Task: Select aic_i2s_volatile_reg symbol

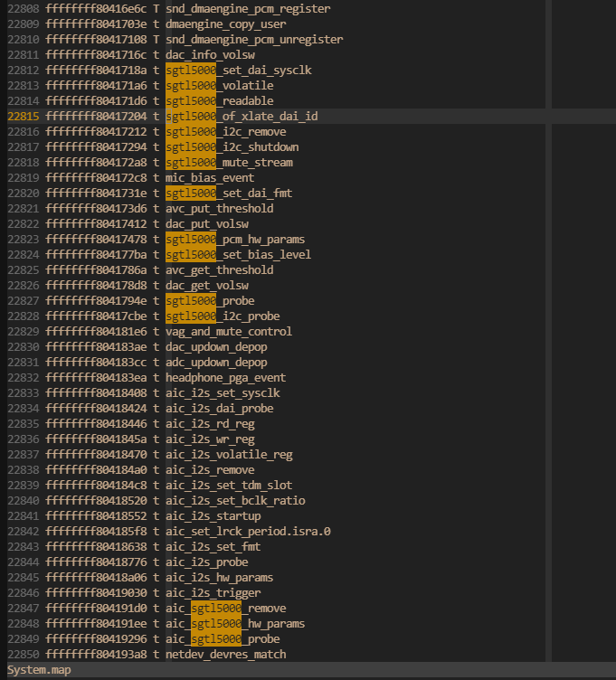Action: (x=229, y=455)
